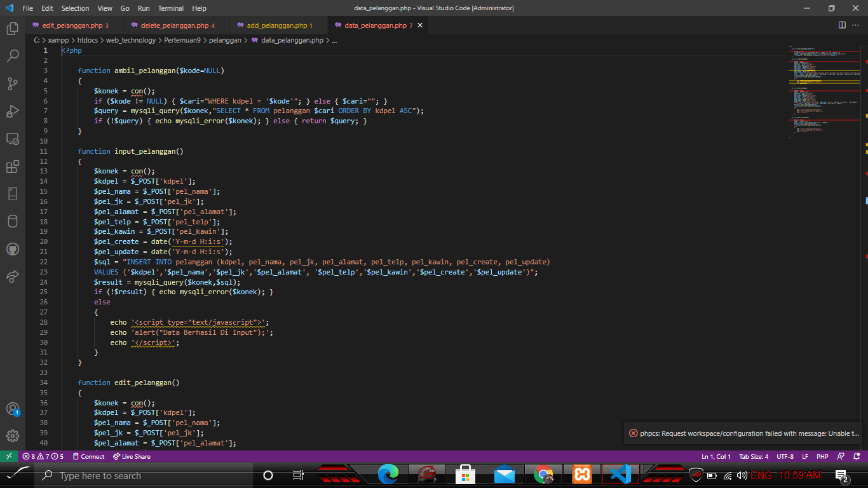
Task: Open notifications bell in status bar
Action: (857, 456)
